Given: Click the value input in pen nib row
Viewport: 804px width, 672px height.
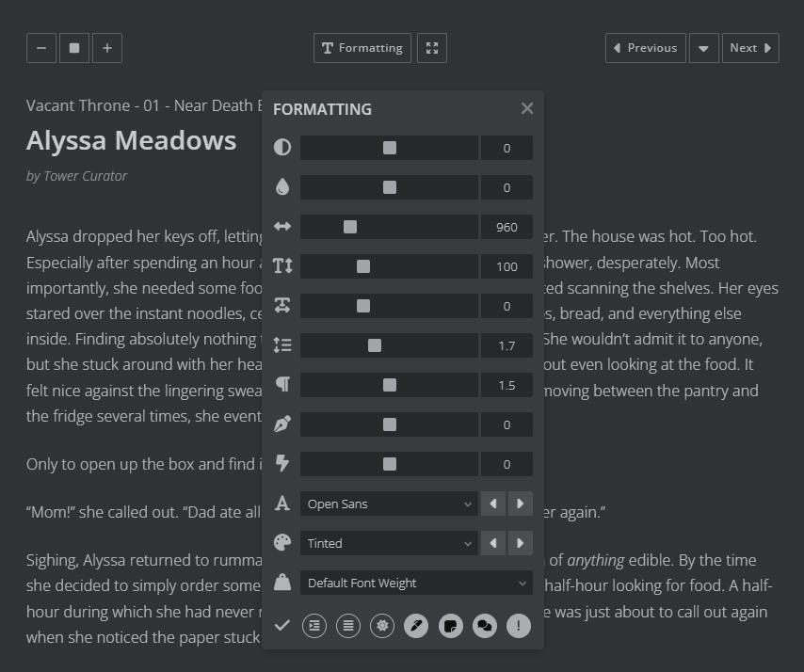Looking at the screenshot, I should coord(507,424).
